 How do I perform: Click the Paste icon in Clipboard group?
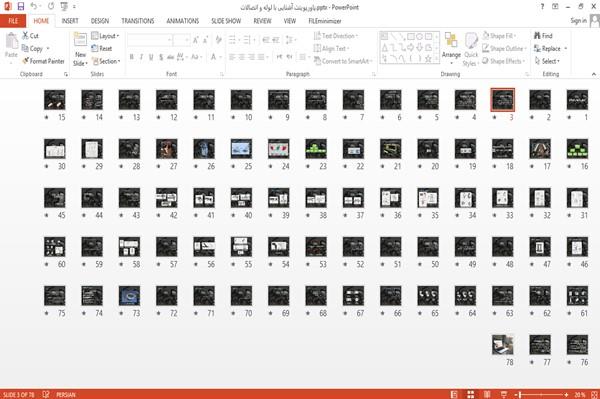[11, 41]
